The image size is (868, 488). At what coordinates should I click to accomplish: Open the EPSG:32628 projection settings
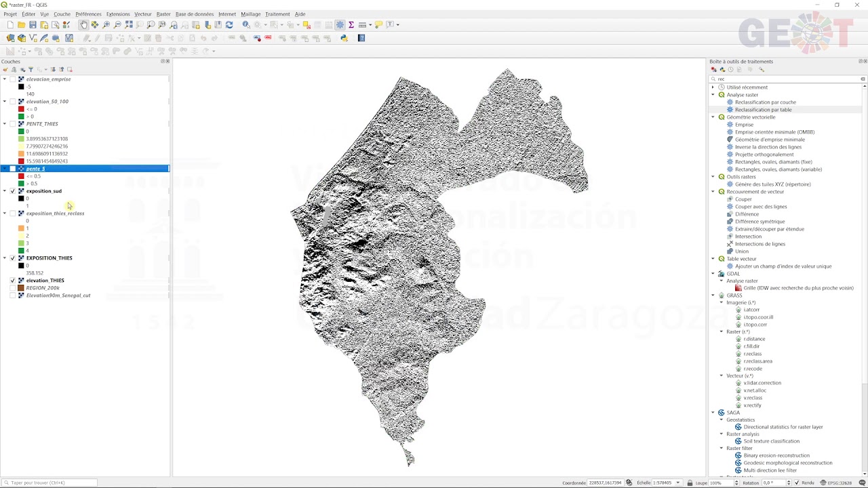(835, 483)
